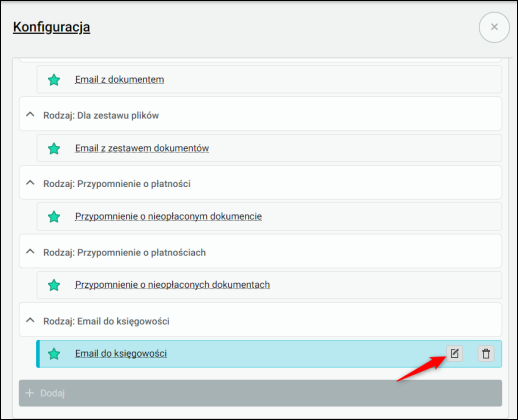Close the Konfiguracja dialog with X
Image resolution: width=518 pixels, height=420 pixels.
tap(494, 27)
